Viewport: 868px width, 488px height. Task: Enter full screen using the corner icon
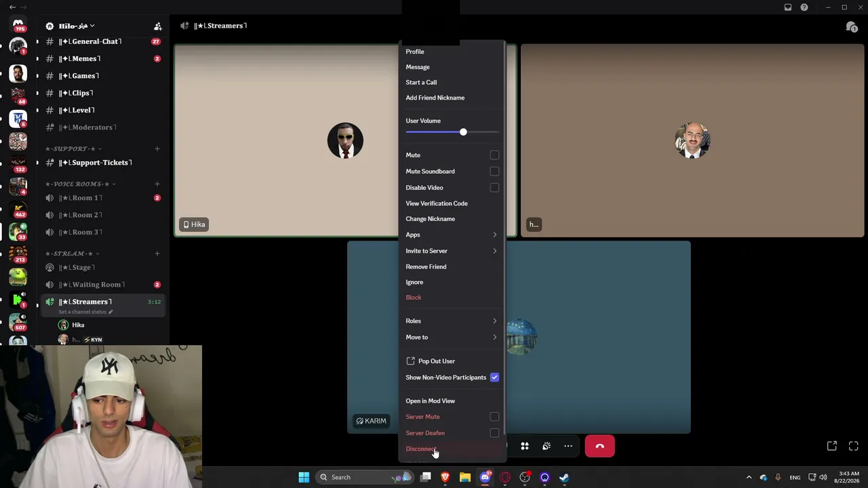click(854, 446)
